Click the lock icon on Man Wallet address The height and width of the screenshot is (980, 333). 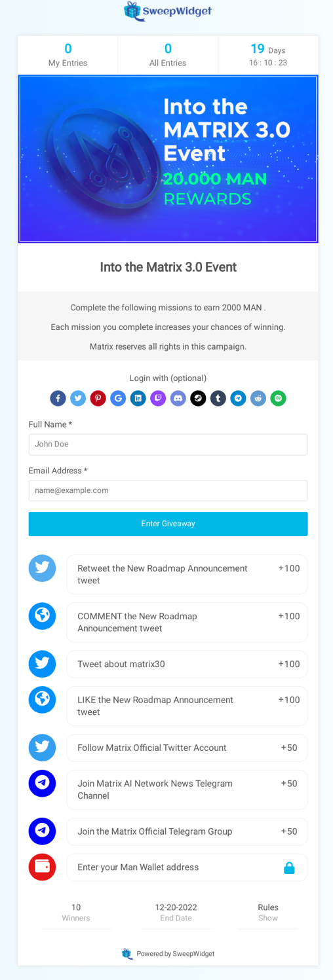pyautogui.click(x=289, y=867)
